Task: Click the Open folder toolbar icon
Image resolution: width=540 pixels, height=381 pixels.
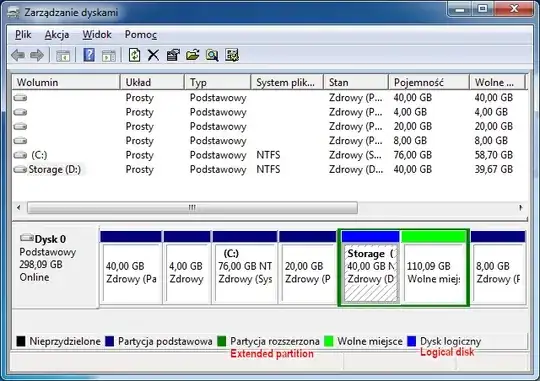Action: (x=193, y=55)
